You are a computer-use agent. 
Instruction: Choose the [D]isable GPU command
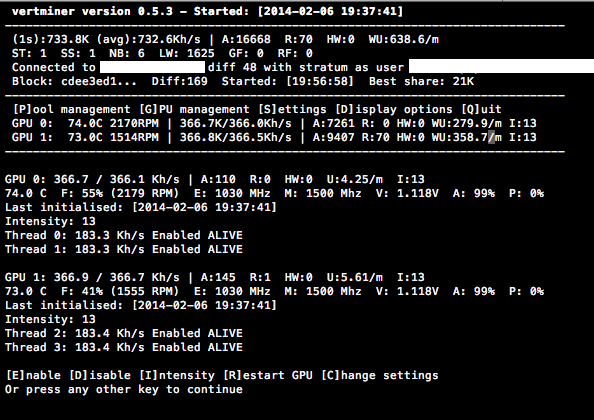pyautogui.click(x=100, y=375)
